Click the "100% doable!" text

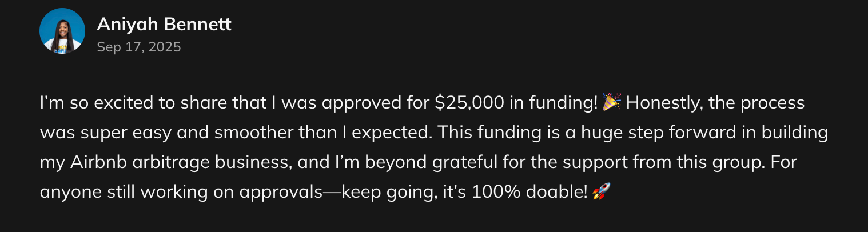530,192
